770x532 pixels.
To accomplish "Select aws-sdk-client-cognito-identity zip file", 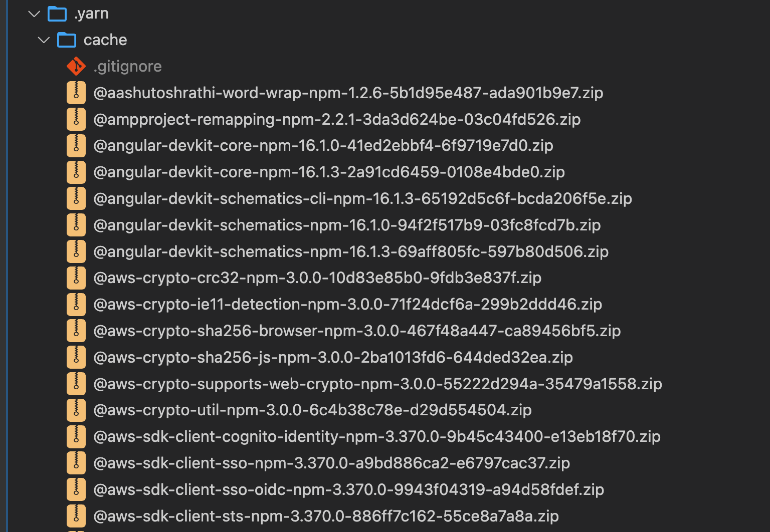I will (376, 437).
